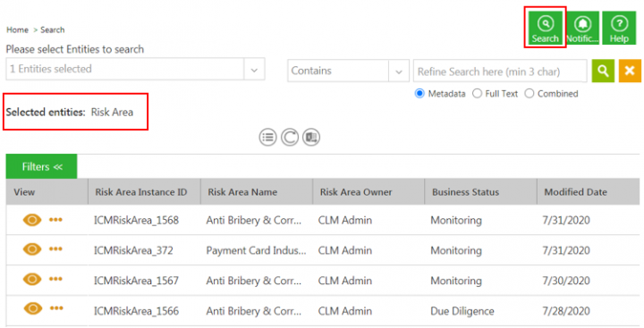
Task: Open the Notifications bell tile
Action: 582,28
